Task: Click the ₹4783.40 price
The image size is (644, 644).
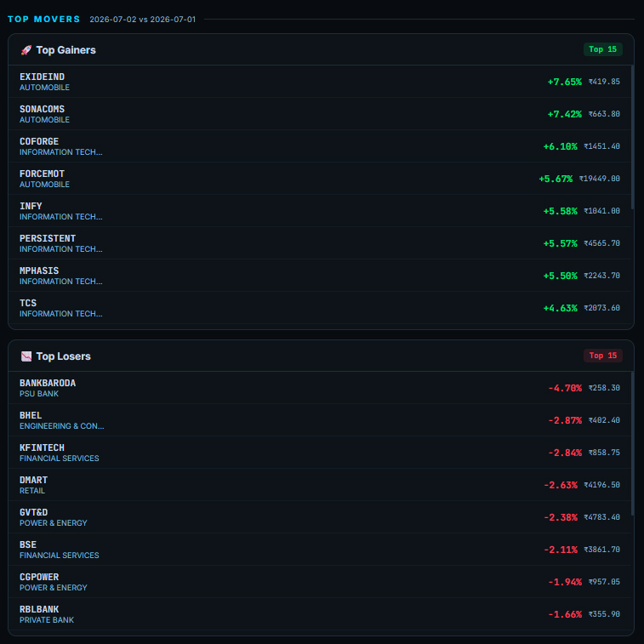Action: 601,516
